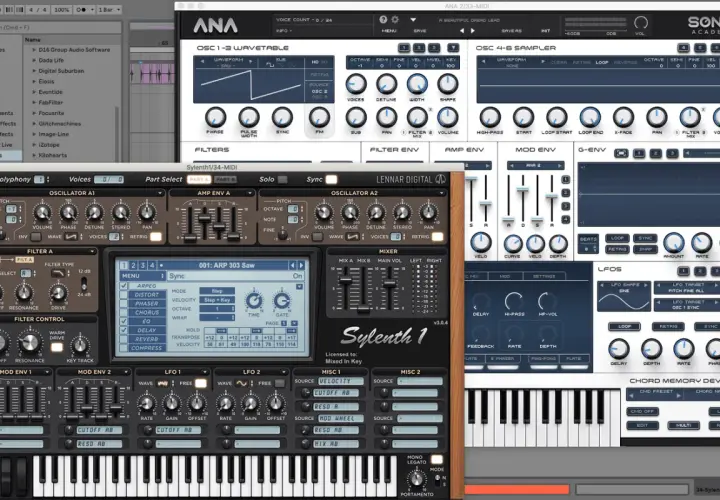Viewport: 720px width, 500px height.
Task: Open ANA help question mark icon
Action: click(x=383, y=20)
